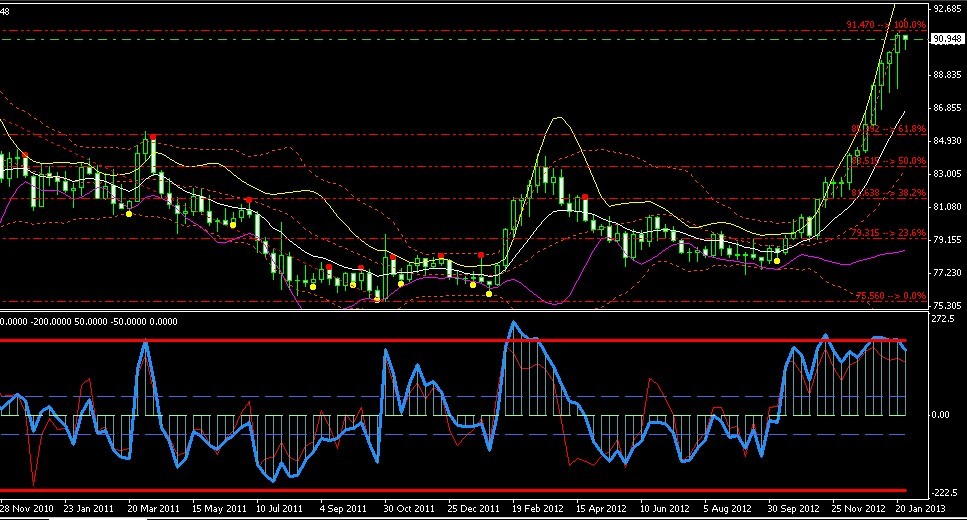967x520 pixels.
Task: Click the -222.5 indicator scale value
Action: 945,492
